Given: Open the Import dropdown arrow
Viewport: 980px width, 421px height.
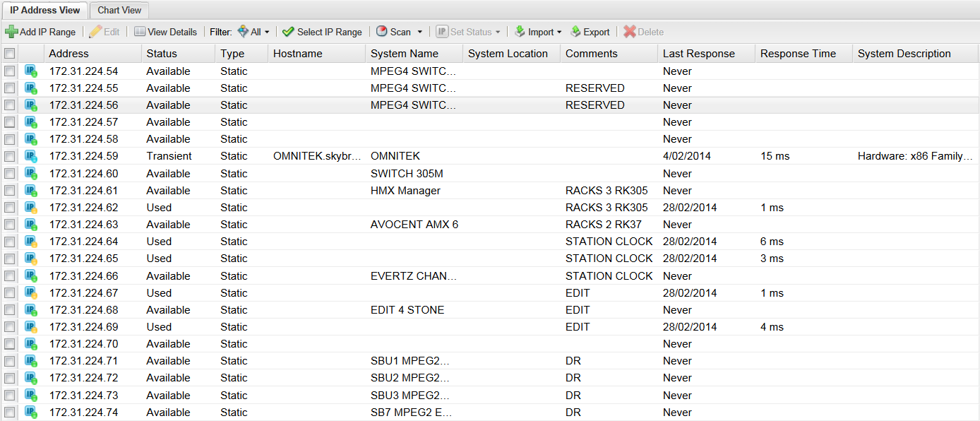Looking at the screenshot, I should click(x=559, y=32).
